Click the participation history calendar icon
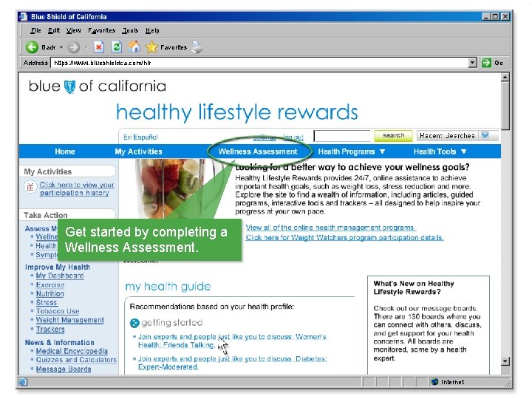The width and height of the screenshot is (532, 399). pyautogui.click(x=30, y=187)
